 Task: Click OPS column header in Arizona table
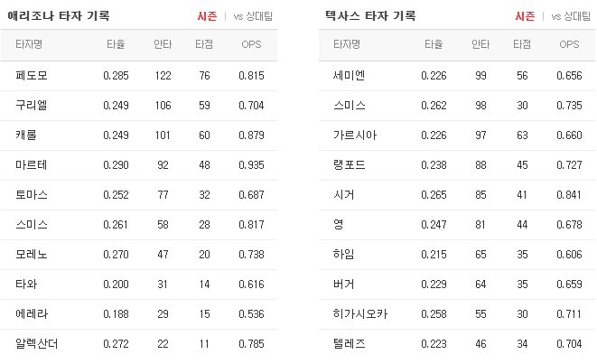251,44
